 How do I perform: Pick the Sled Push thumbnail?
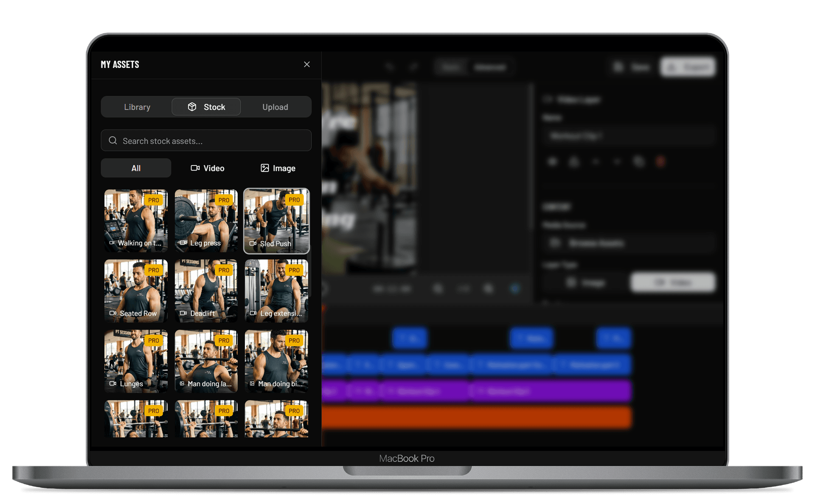tap(276, 221)
